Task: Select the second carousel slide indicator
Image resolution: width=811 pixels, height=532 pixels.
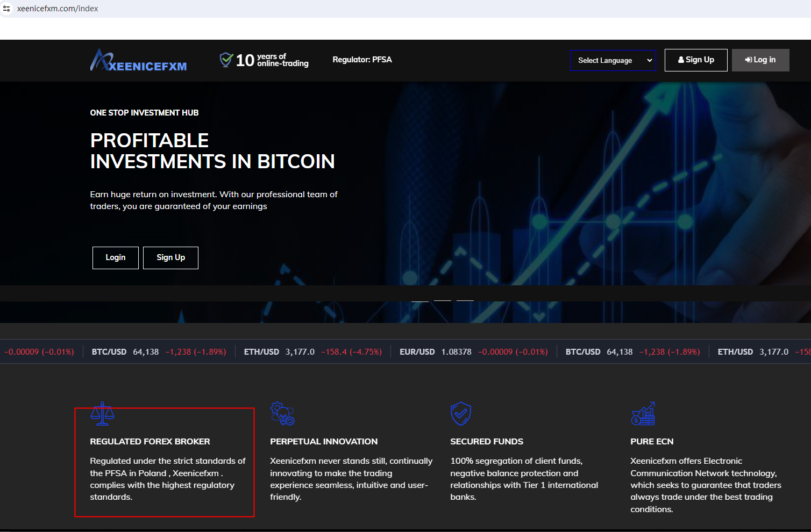Action: point(443,300)
